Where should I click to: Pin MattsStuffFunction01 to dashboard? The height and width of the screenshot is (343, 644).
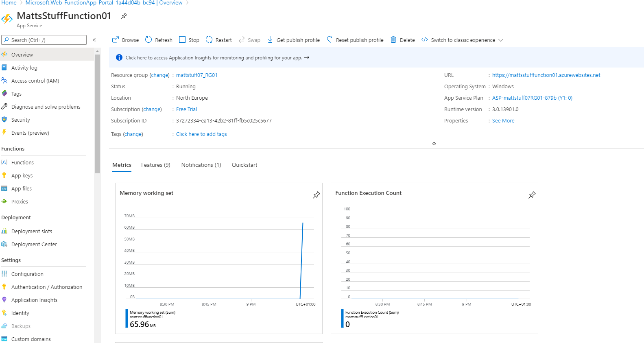click(x=124, y=16)
